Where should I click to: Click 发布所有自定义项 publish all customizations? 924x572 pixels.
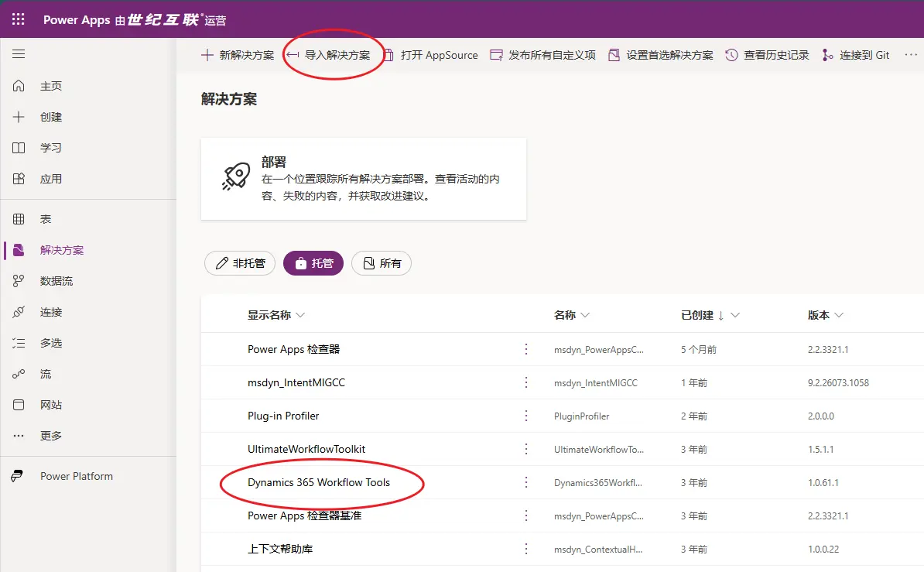tap(543, 55)
